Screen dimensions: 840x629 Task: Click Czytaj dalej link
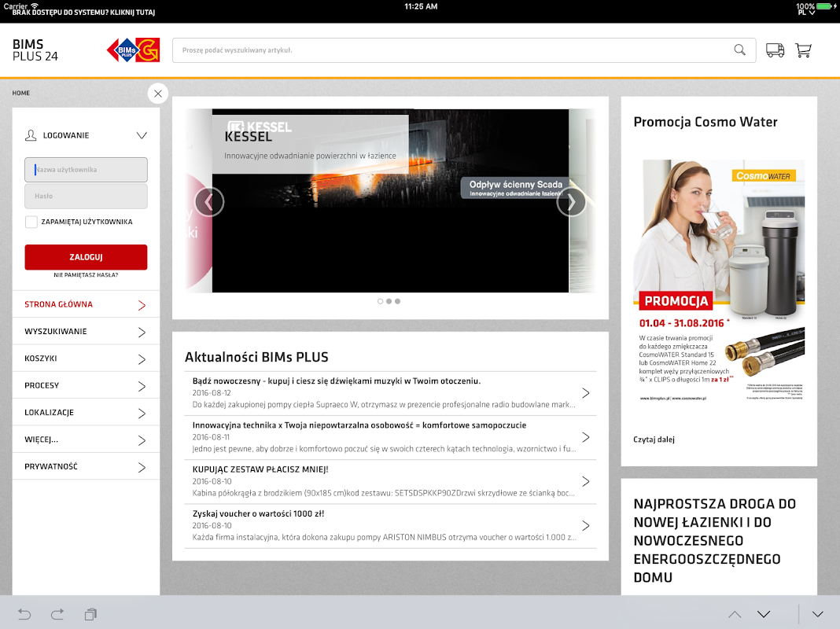(654, 440)
